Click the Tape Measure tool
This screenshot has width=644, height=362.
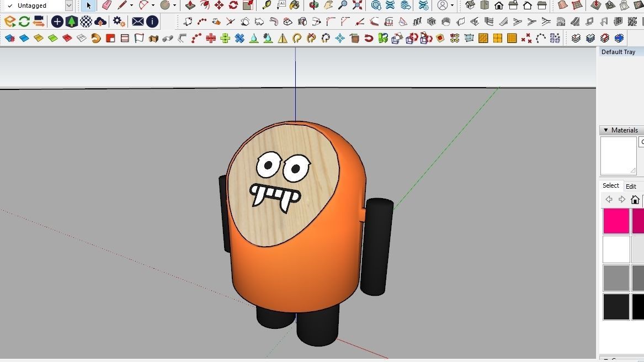(x=267, y=6)
